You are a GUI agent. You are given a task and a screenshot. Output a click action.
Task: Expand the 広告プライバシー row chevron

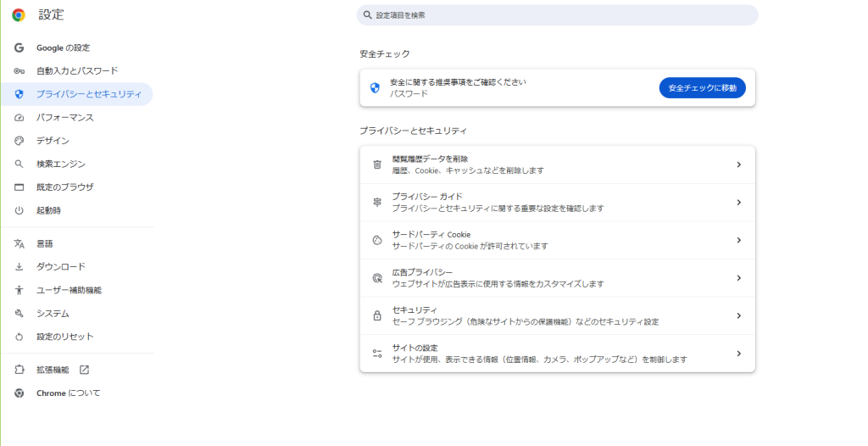point(738,277)
